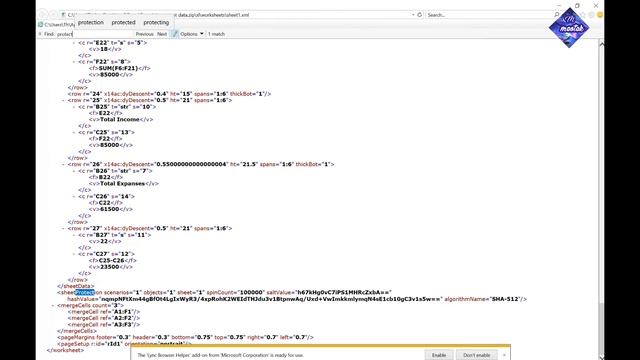
Task: Click in the Find text field
Action: (x=95, y=34)
